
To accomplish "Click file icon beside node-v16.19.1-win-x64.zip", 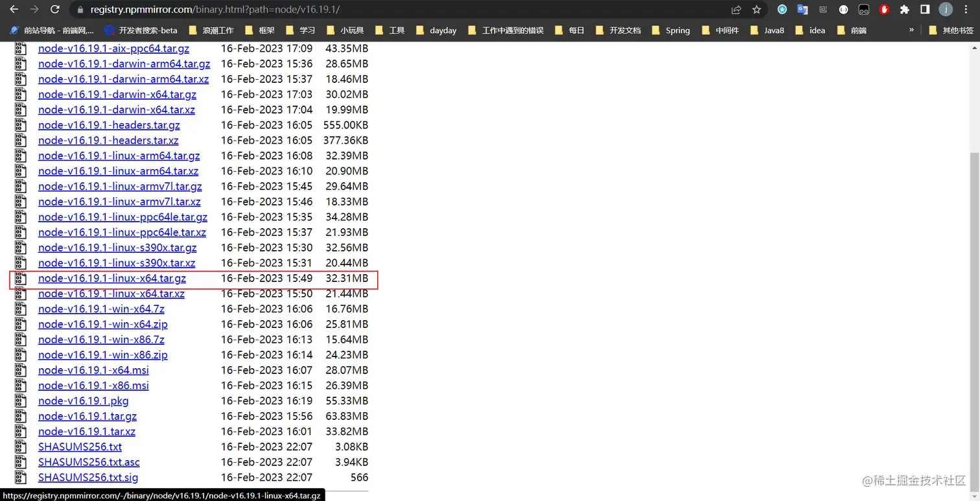I will pyautogui.click(x=21, y=324).
